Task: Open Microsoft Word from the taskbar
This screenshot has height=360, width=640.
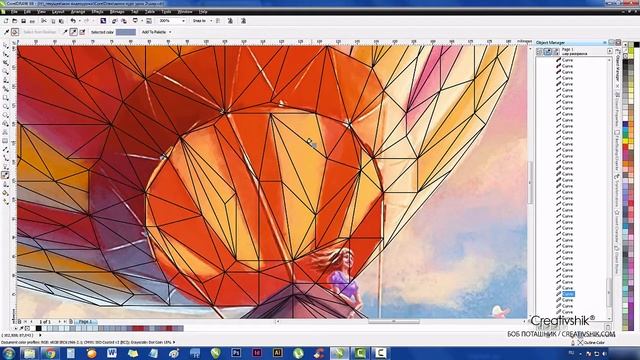Action: (x=112, y=353)
